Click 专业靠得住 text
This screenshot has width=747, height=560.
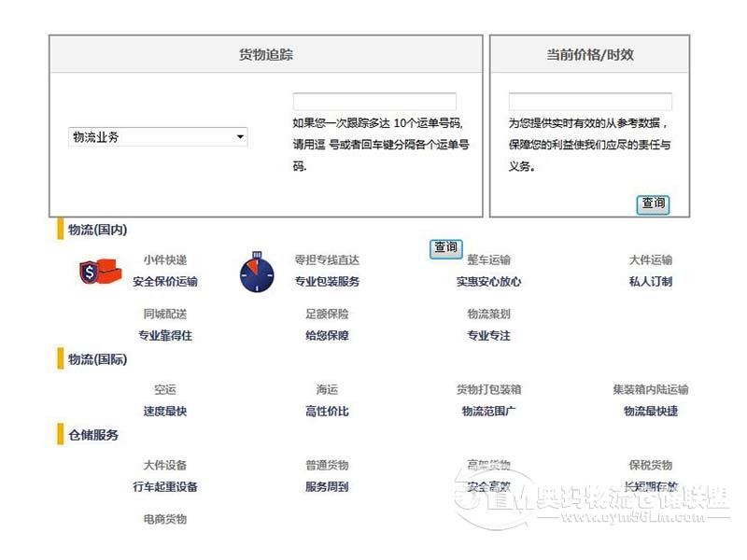[x=165, y=335]
